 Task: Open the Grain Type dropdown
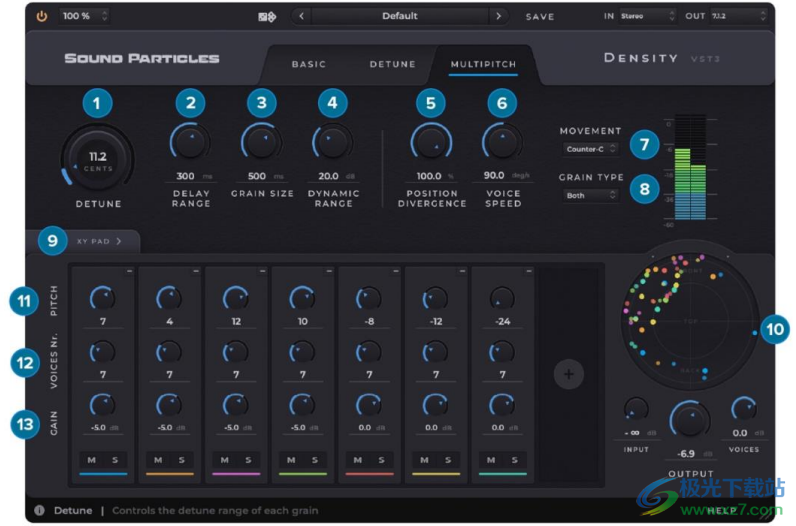pos(589,196)
